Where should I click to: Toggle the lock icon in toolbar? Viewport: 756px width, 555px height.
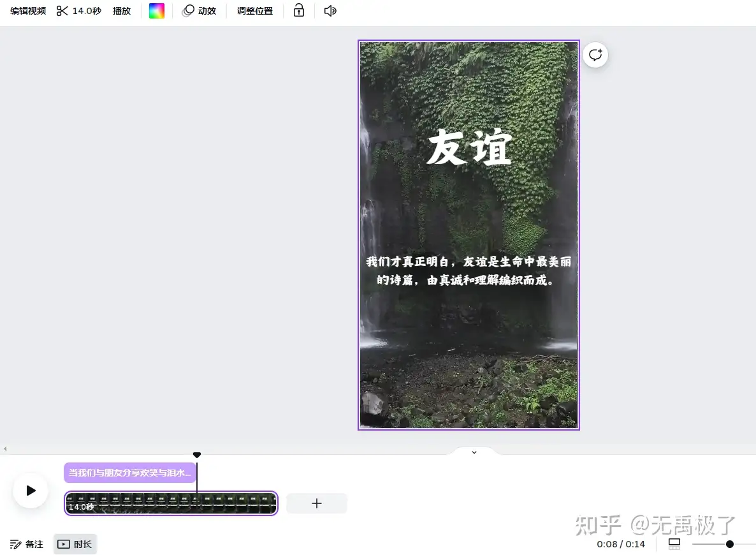(x=299, y=11)
